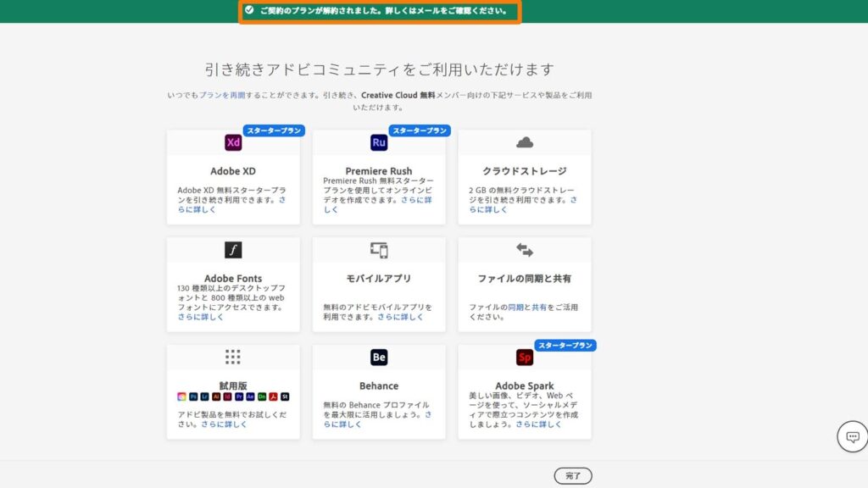Click the Photoshop Ps trial icon

tap(193, 396)
